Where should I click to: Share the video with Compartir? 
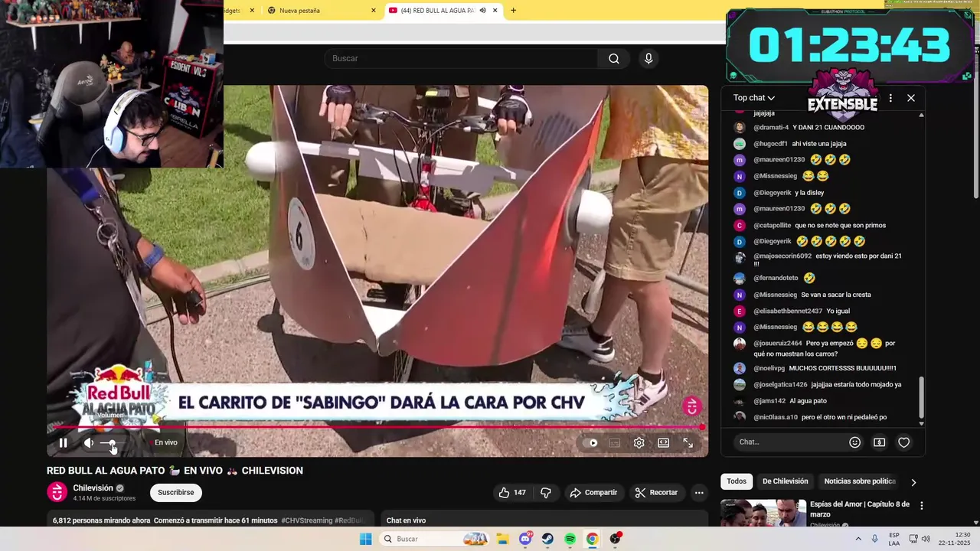tap(593, 492)
